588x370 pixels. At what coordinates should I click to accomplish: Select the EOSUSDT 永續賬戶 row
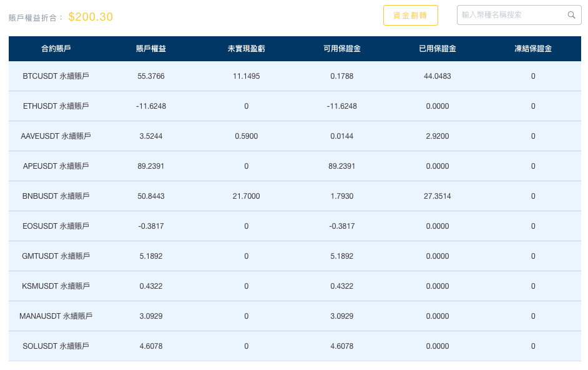tap(56, 226)
